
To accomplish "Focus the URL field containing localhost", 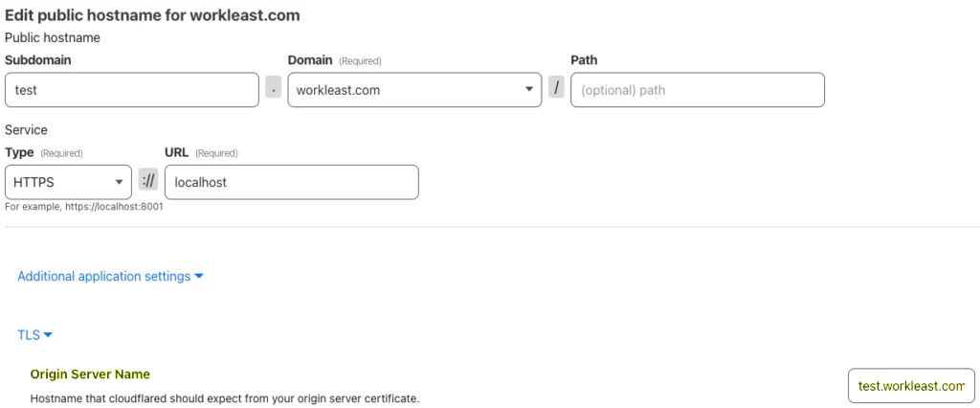I will [291, 182].
